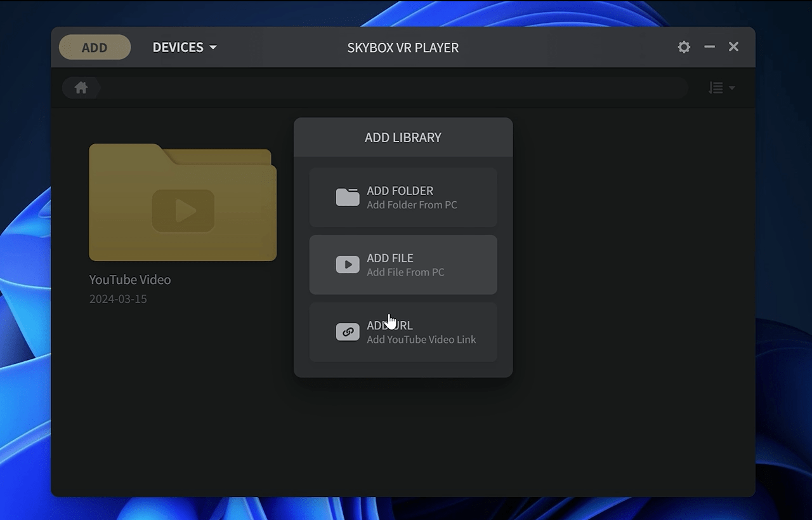Click the play icon beside ADD FILE
812x520 pixels.
(347, 265)
